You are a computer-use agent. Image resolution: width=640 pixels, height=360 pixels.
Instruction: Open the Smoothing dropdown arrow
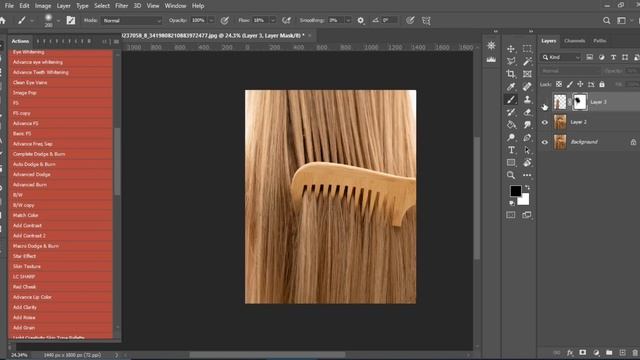tap(348, 20)
